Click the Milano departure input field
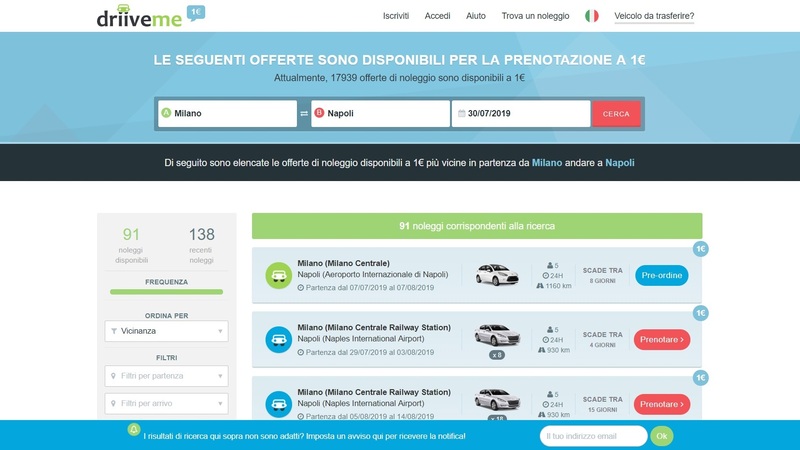800x450 pixels. tap(228, 114)
